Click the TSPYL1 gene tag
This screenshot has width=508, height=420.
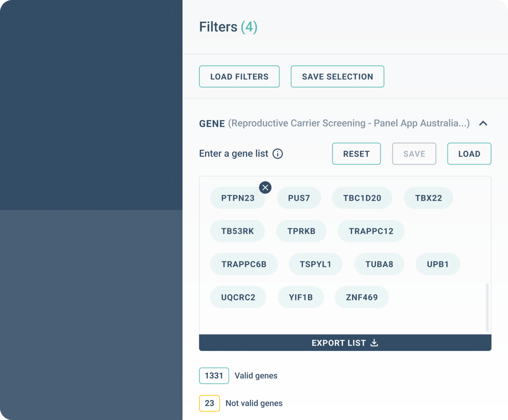pyautogui.click(x=315, y=264)
